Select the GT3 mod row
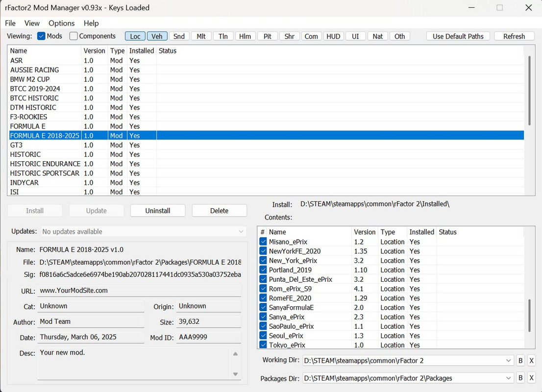This screenshot has height=392, width=542. click(x=266, y=145)
